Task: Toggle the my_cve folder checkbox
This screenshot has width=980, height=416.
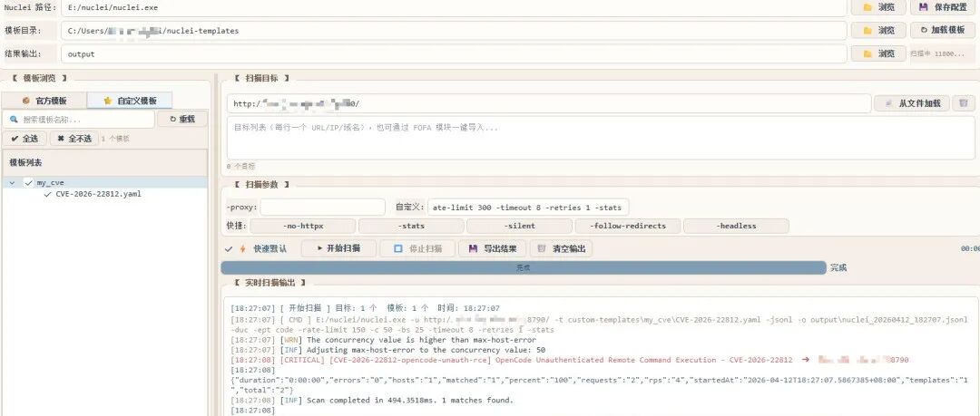Action: tap(27, 183)
